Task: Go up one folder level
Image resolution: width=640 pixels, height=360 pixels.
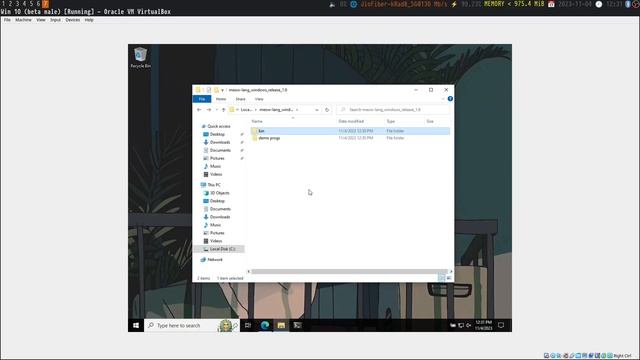Action: tap(223, 110)
